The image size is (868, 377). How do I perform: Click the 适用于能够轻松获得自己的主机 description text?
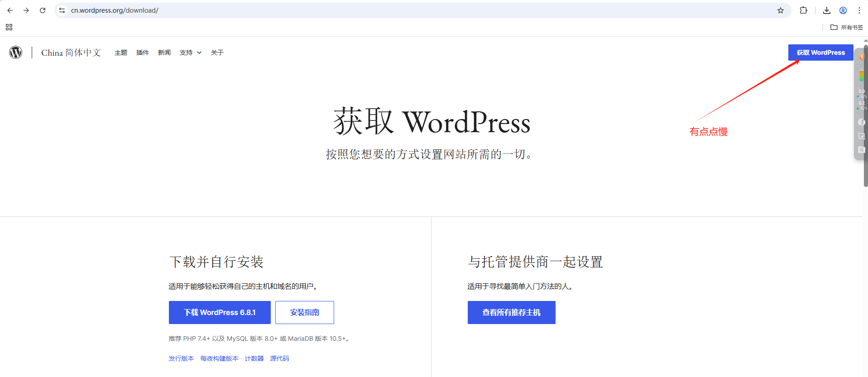(244, 286)
